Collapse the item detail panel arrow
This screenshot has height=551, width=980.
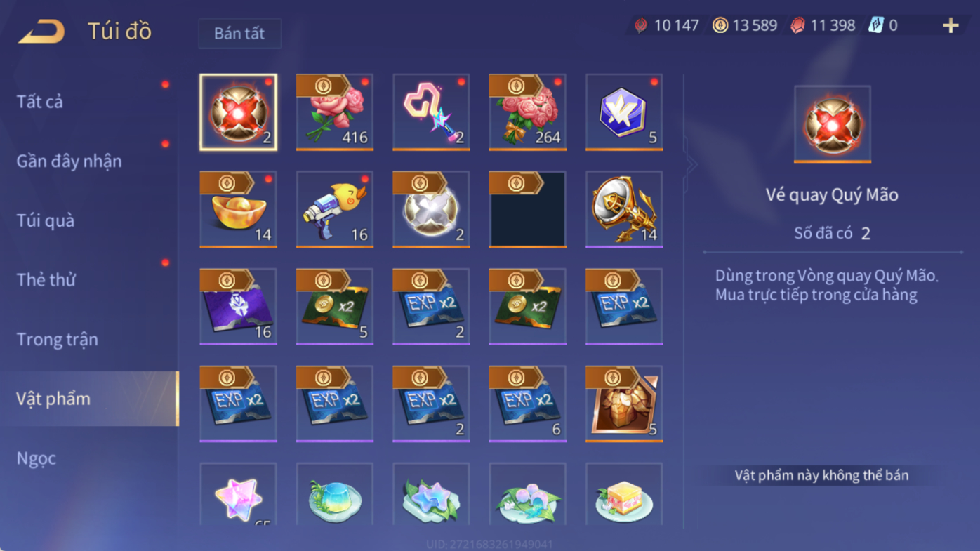(691, 165)
